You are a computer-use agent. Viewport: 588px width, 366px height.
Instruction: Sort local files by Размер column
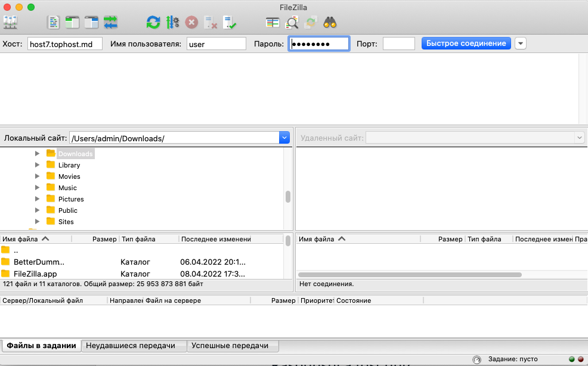[x=95, y=239]
